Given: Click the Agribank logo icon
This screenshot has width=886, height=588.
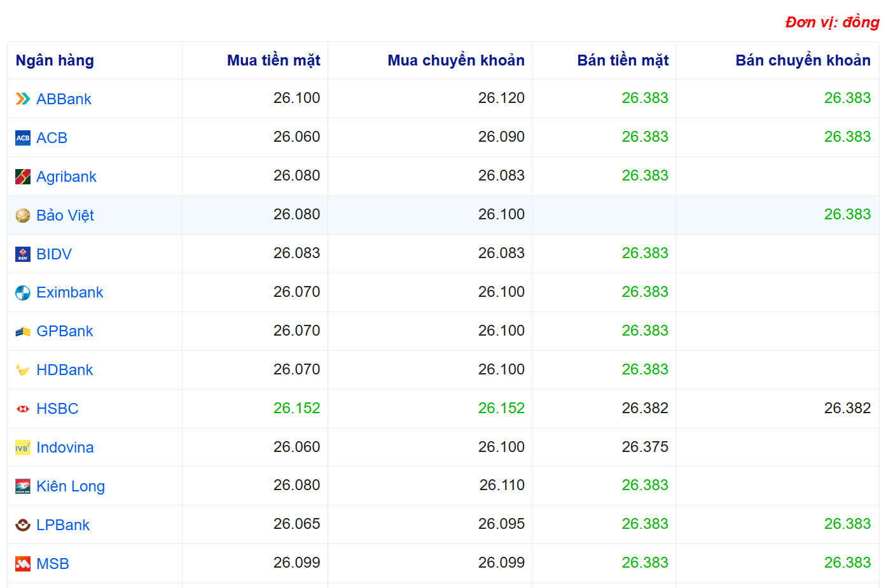Looking at the screenshot, I should [23, 177].
